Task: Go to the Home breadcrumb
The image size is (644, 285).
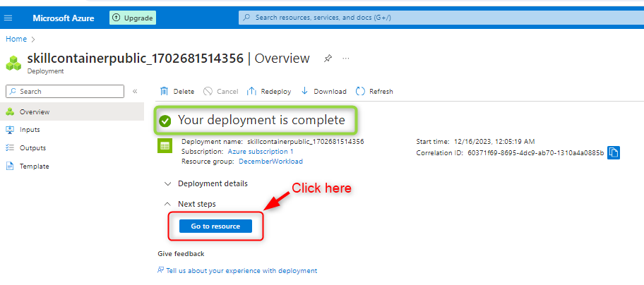Action: point(16,39)
